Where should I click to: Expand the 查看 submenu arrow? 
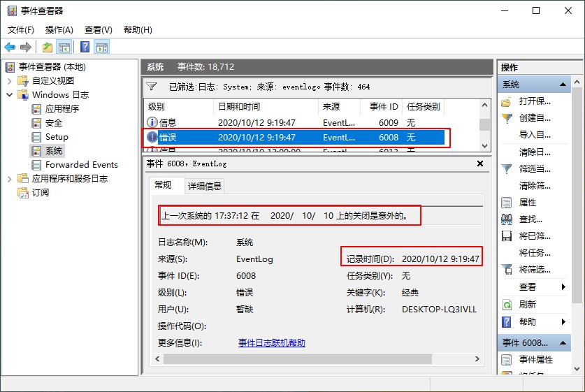click(x=563, y=286)
